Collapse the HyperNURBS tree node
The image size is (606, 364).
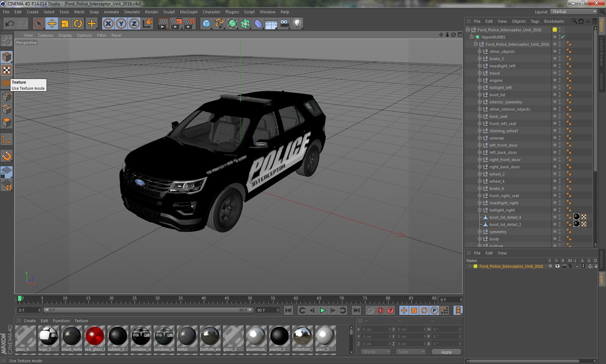coord(471,37)
